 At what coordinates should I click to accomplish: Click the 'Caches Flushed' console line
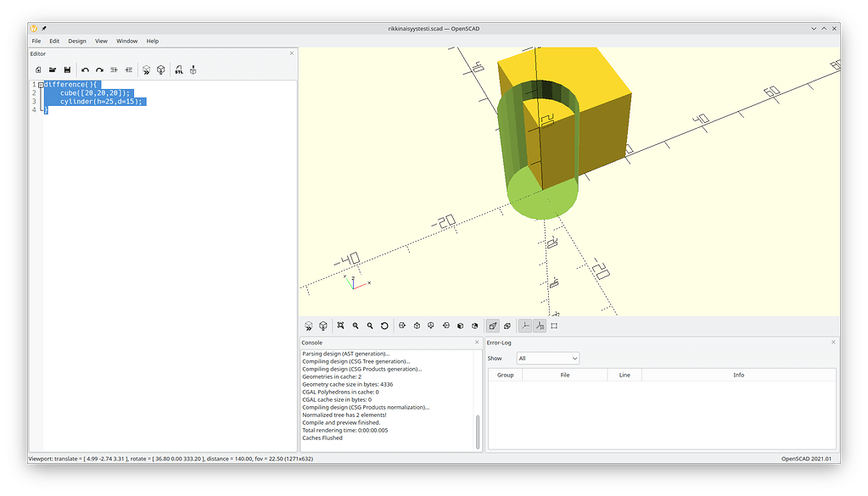tap(322, 438)
